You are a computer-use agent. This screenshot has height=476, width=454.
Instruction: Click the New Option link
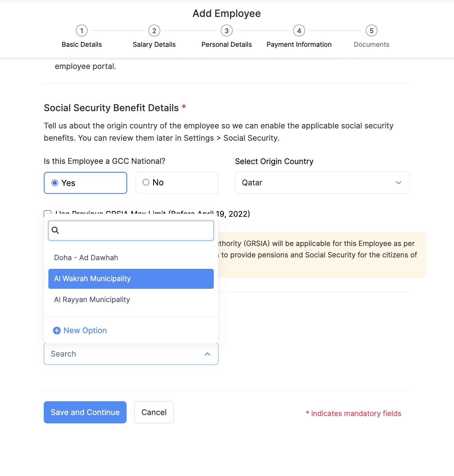tap(85, 331)
